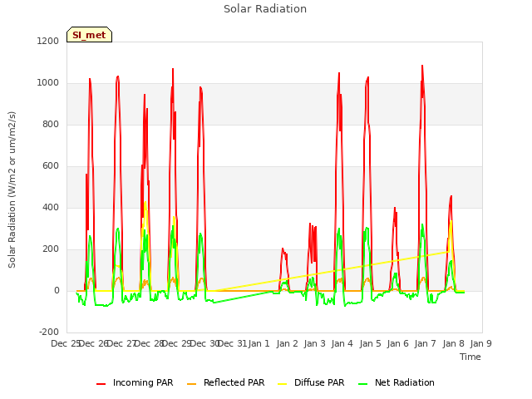Click the Jan 8 x-axis tick label
This screenshot has width=532, height=399.
[x=453, y=343]
